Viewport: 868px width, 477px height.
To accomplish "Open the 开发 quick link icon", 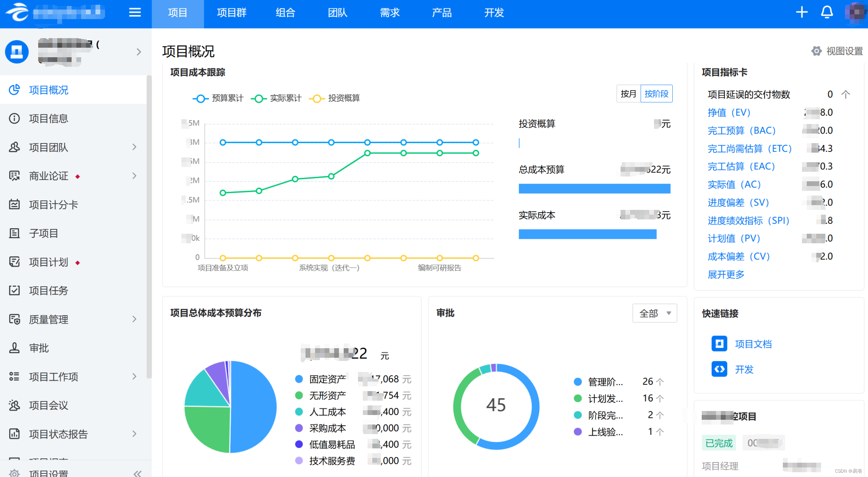I will point(719,369).
